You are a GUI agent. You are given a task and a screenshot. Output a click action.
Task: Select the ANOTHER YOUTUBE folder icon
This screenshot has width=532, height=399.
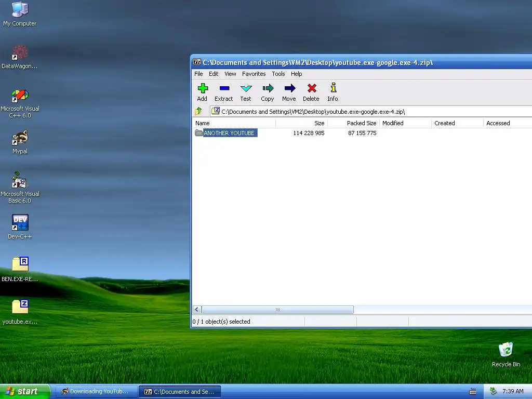[x=199, y=132]
